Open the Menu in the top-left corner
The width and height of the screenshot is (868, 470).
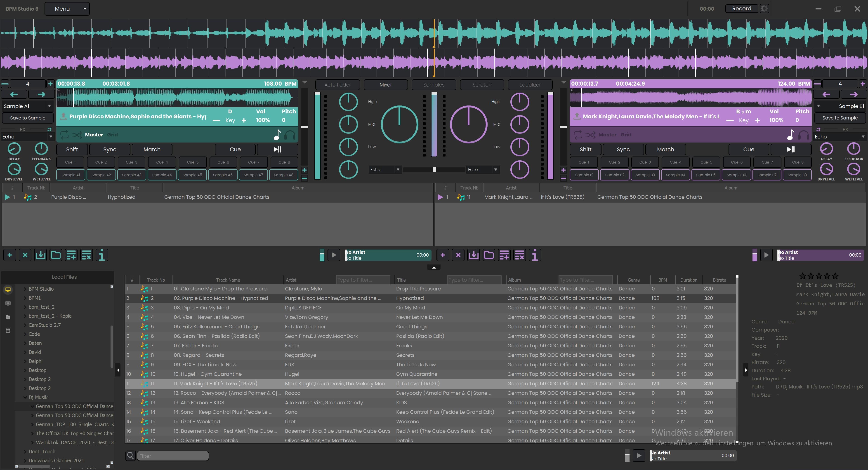coord(67,8)
